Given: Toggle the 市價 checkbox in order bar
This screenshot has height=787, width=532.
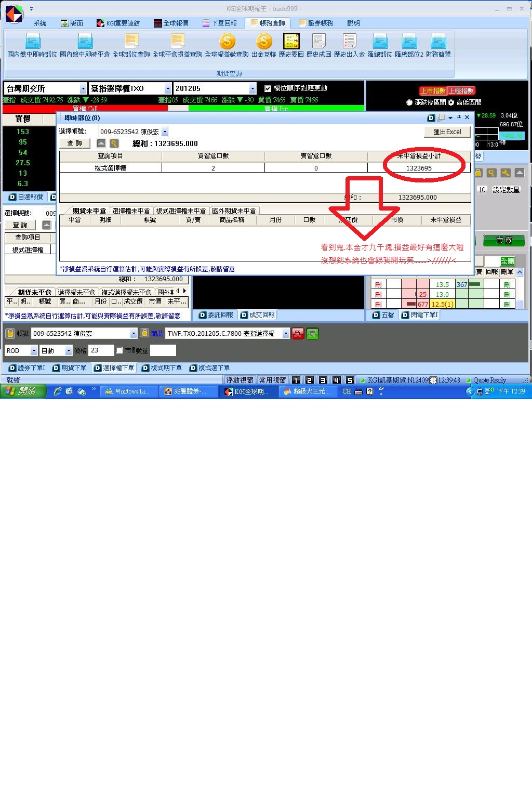Looking at the screenshot, I should pos(119,350).
